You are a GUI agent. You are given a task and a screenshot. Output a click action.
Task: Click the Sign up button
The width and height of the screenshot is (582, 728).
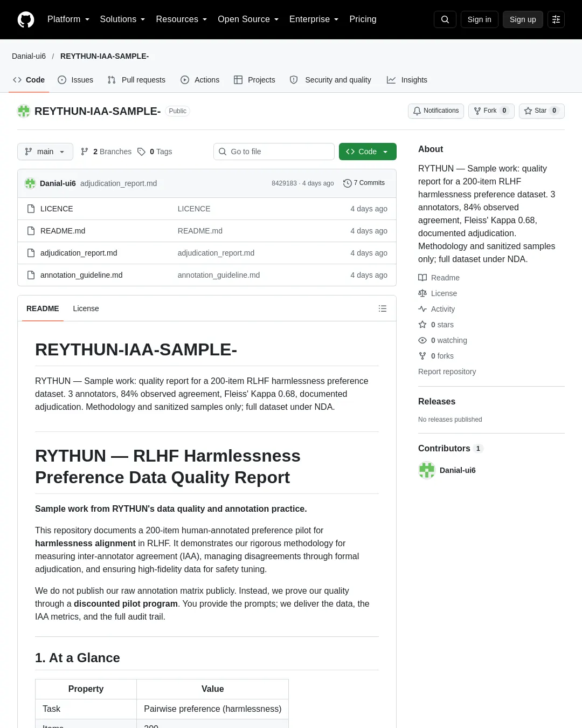click(x=523, y=19)
